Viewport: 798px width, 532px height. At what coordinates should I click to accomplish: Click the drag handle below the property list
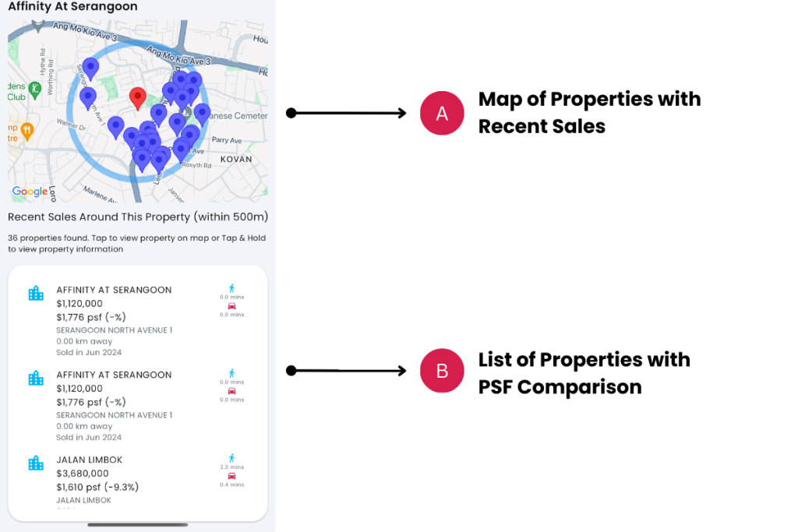point(137,525)
